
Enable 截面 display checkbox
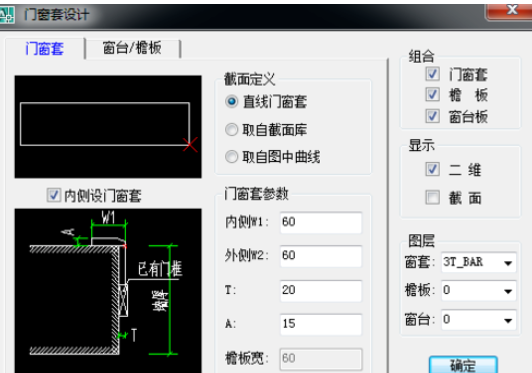tap(433, 198)
